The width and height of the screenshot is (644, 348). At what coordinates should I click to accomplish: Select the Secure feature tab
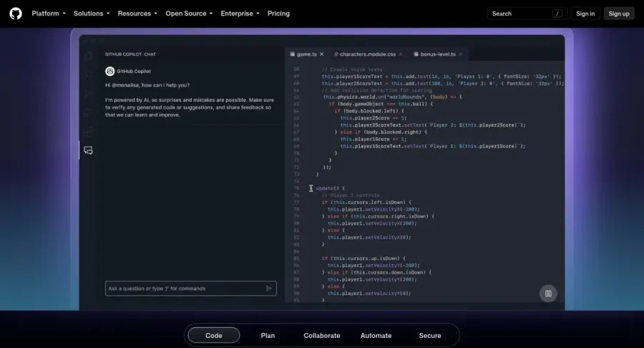point(429,335)
